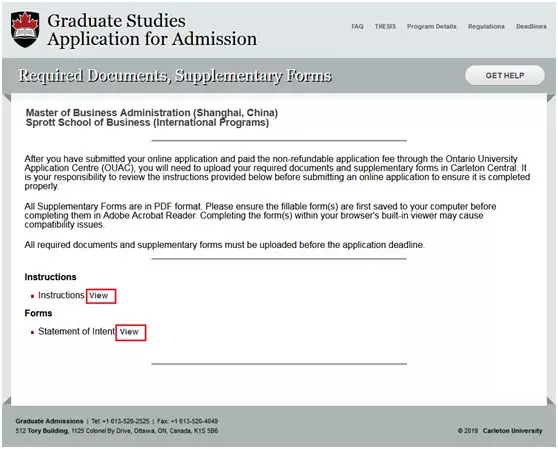Click the GET HELP button
Image resolution: width=558 pixels, height=449 pixels.
click(505, 75)
